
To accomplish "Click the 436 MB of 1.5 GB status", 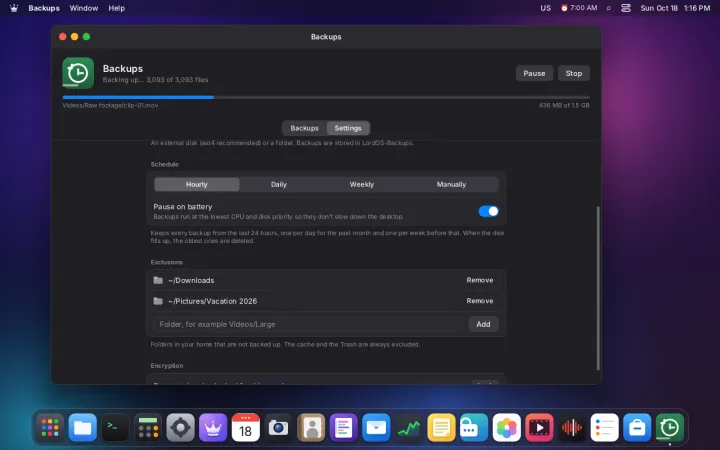I will [x=564, y=105].
